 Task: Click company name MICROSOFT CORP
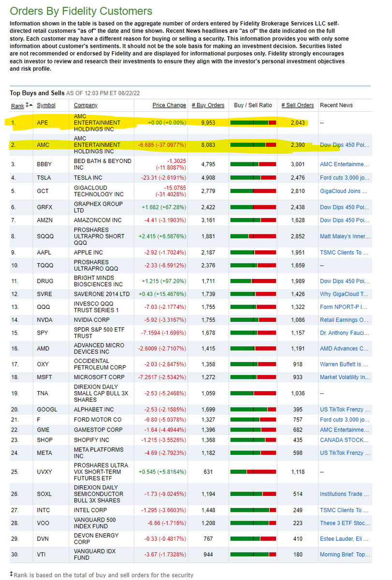(x=99, y=377)
